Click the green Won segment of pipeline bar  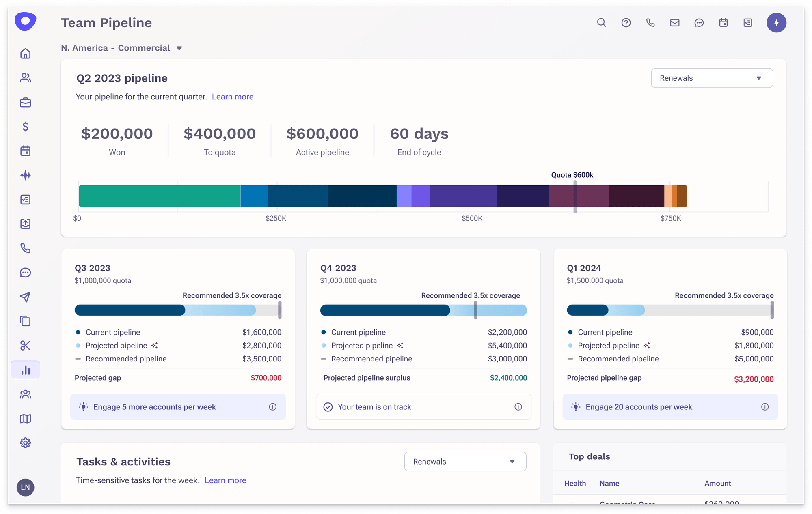[x=159, y=196]
